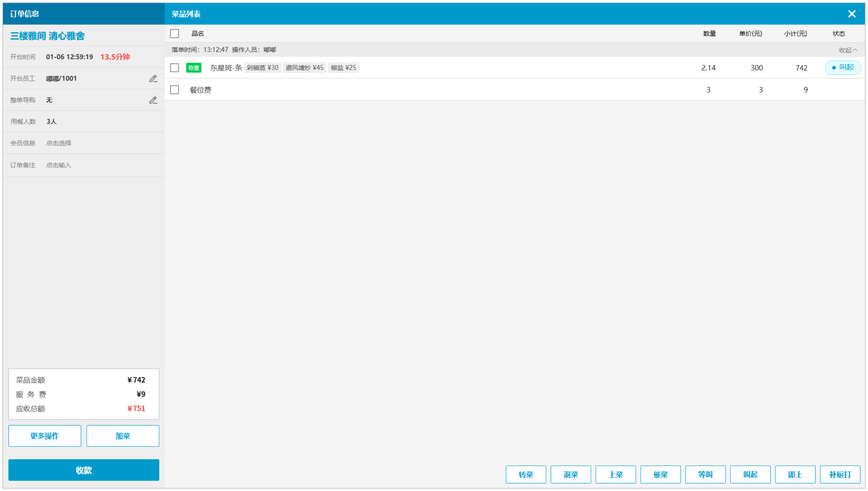The width and height of the screenshot is (868, 491).
Task: Edit the 开台员工 field with pencil icon
Action: (153, 79)
